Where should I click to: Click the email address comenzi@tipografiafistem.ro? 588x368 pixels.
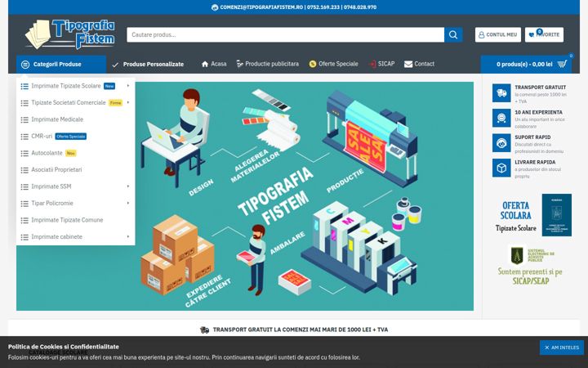point(261,7)
